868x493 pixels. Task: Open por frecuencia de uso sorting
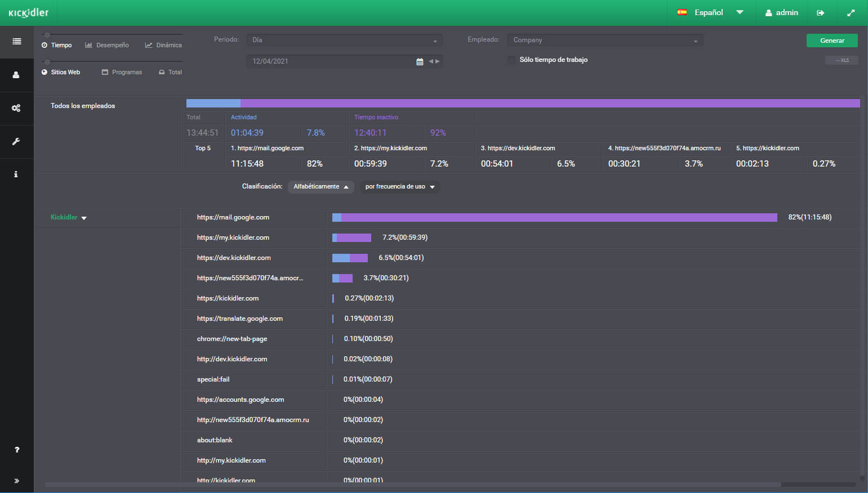pos(400,187)
